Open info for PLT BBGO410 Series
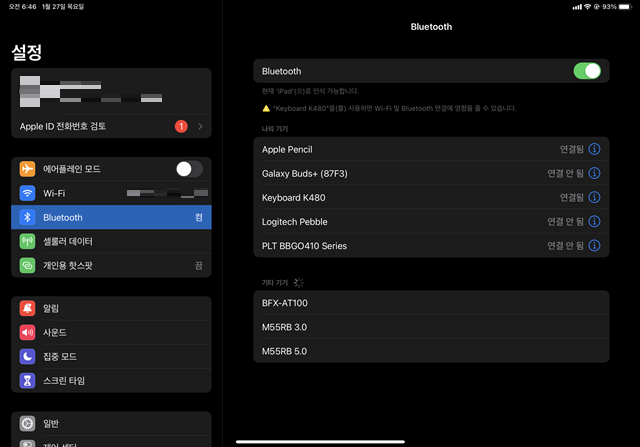 (594, 245)
